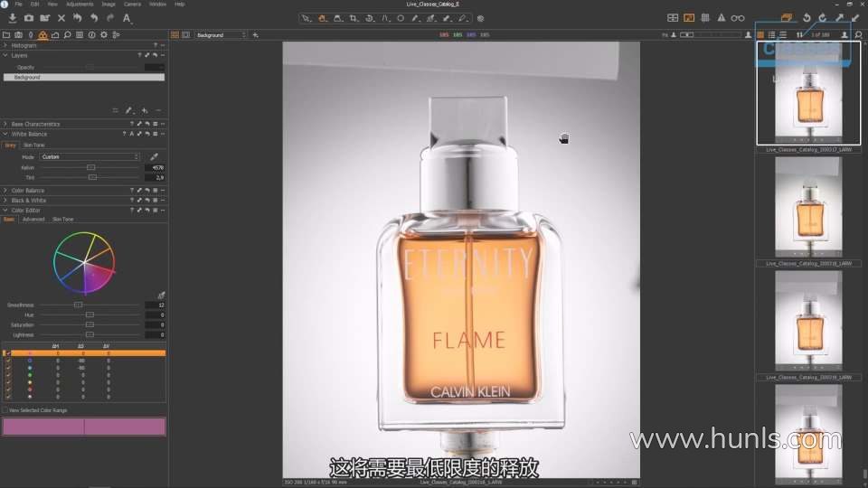Click the Color Editor color picker eyedropper
Screen dimensions: 868x488
pyautogui.click(x=161, y=295)
